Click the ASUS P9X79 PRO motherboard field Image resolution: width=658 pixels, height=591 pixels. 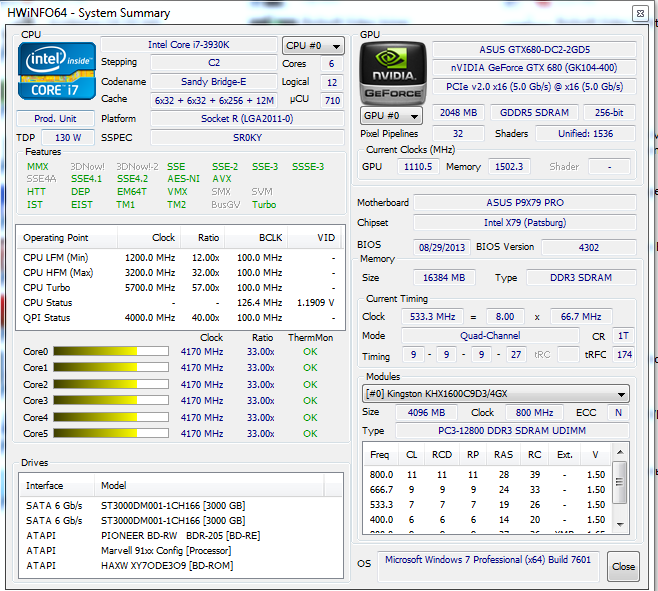click(525, 203)
